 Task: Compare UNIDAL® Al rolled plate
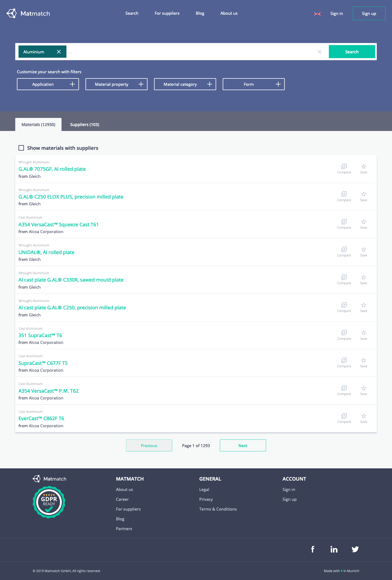[344, 252]
